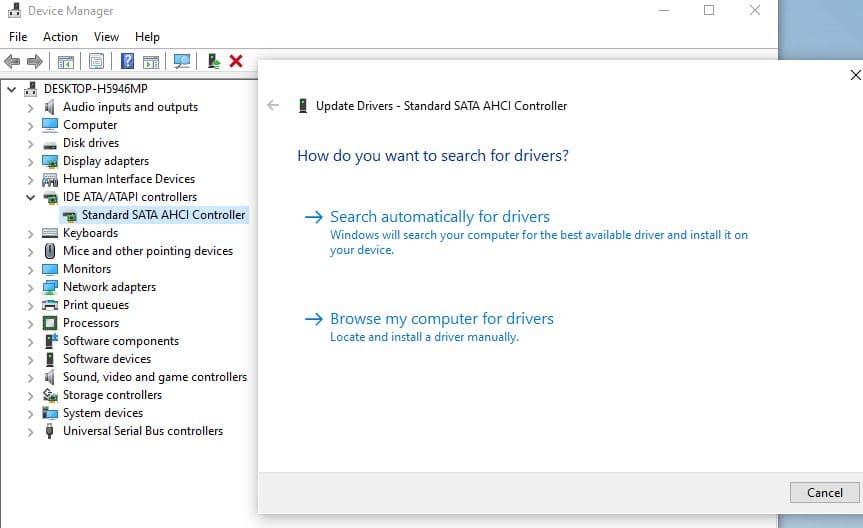
Task: Click the Show/Hide action pane toolbar icon
Action: [x=151, y=61]
